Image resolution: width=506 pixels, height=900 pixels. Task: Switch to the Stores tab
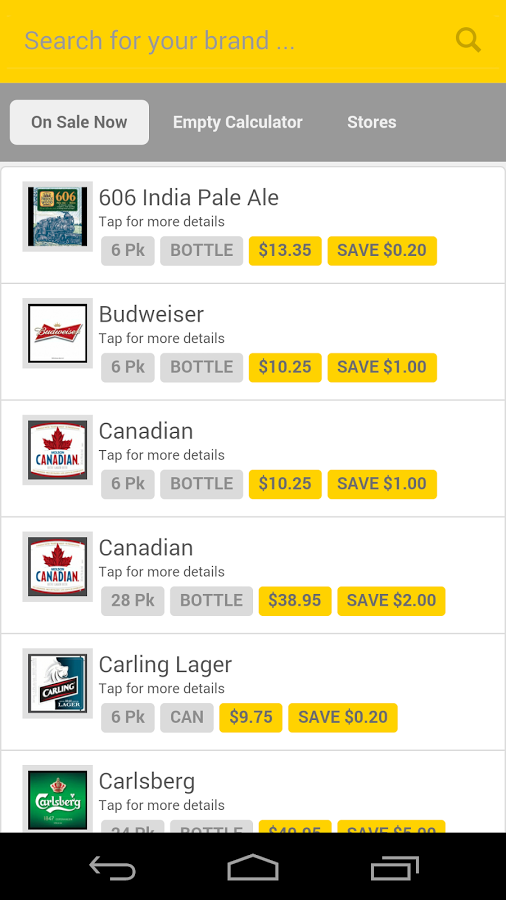click(x=372, y=122)
